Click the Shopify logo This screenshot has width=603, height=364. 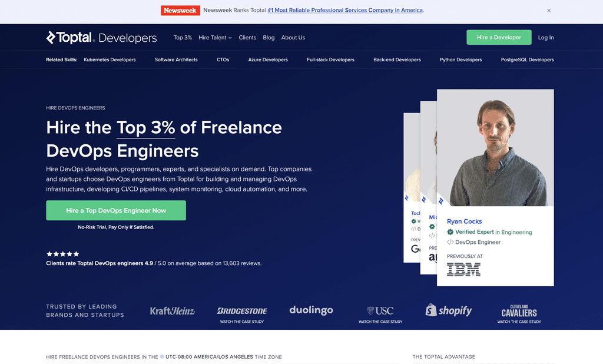(448, 310)
